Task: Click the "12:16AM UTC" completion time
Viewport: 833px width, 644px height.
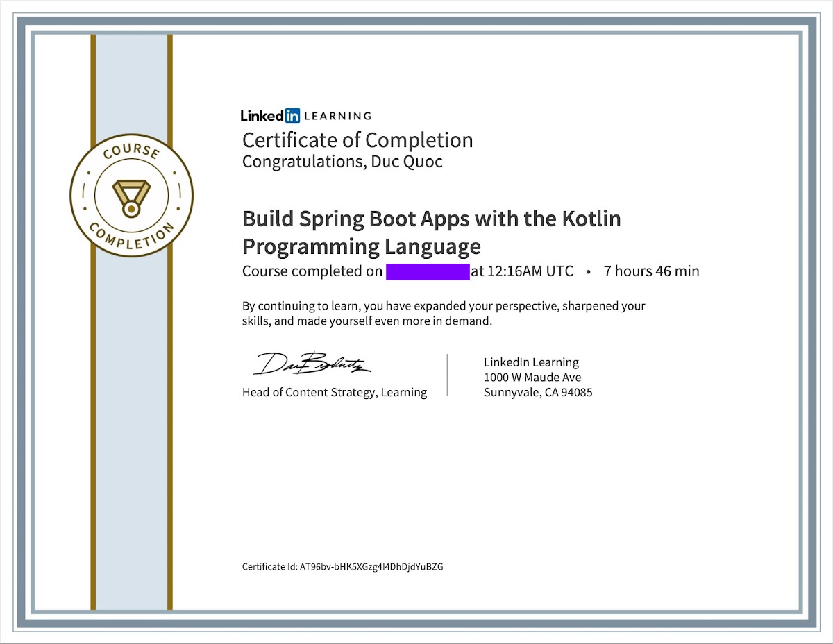Action: 530,271
